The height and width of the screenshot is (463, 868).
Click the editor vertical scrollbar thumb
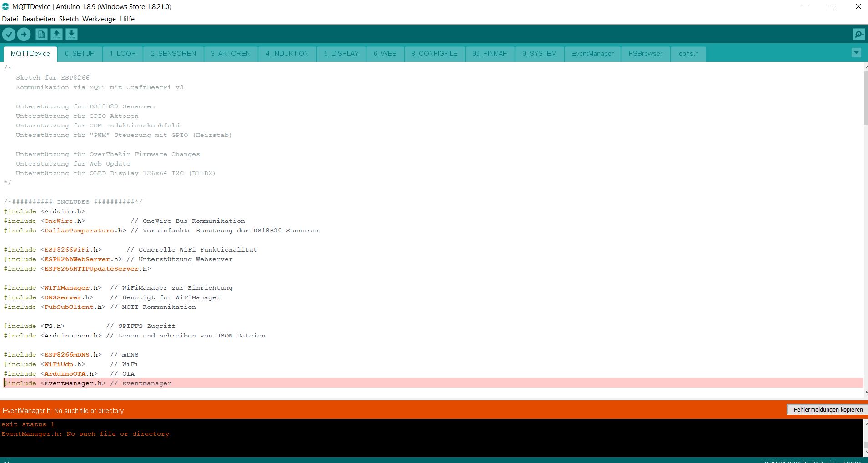865,98
